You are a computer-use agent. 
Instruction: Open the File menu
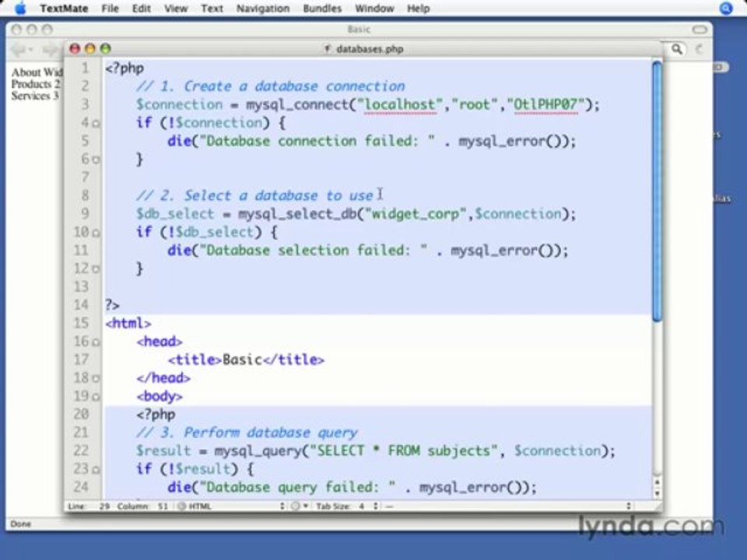[110, 8]
